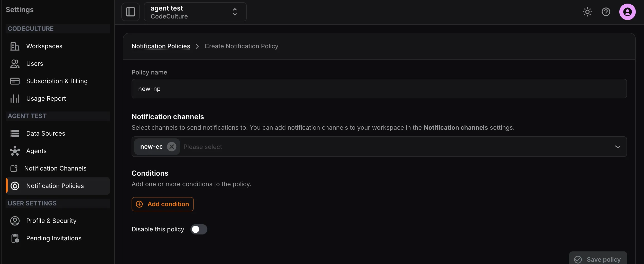Screen dimensions: 644x264
Task: Follow the Notification Policies breadcrumb link
Action: coord(161,46)
